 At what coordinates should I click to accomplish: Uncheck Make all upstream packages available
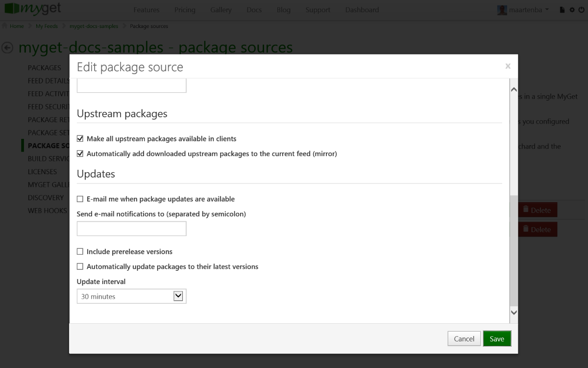pos(80,139)
